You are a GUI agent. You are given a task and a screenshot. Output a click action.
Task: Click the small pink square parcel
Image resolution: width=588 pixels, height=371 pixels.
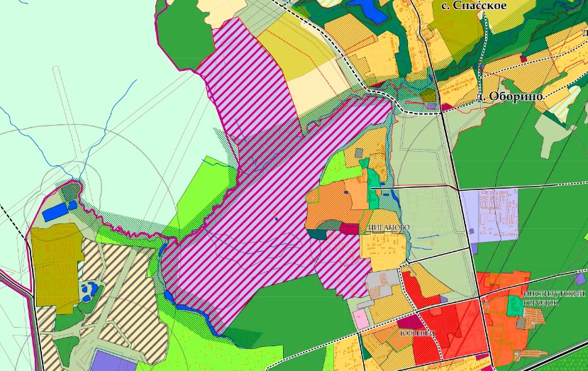(362, 319)
